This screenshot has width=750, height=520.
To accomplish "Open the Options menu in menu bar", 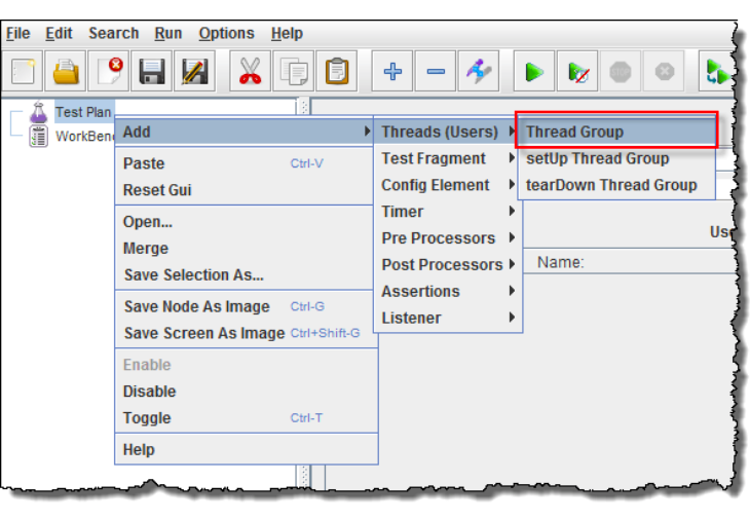I will click(226, 33).
